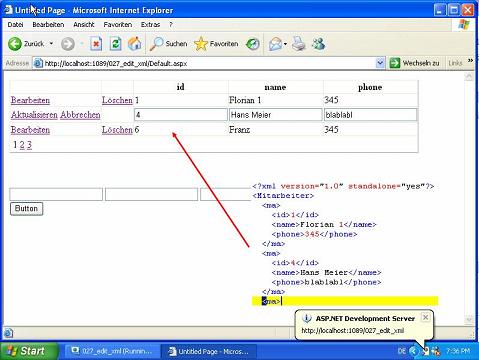Click the id edit field containing 4

[x=181, y=115]
